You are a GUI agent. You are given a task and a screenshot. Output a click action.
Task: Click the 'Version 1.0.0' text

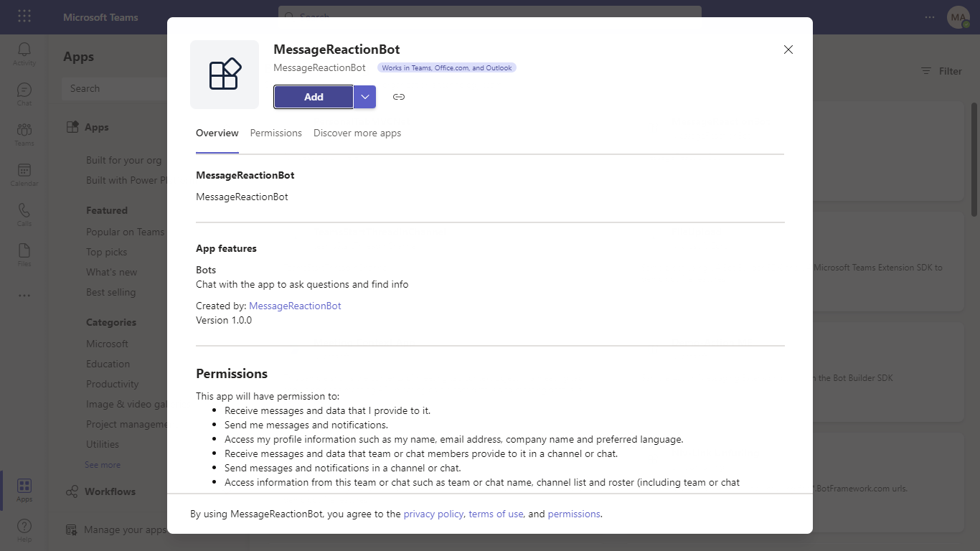coord(224,320)
